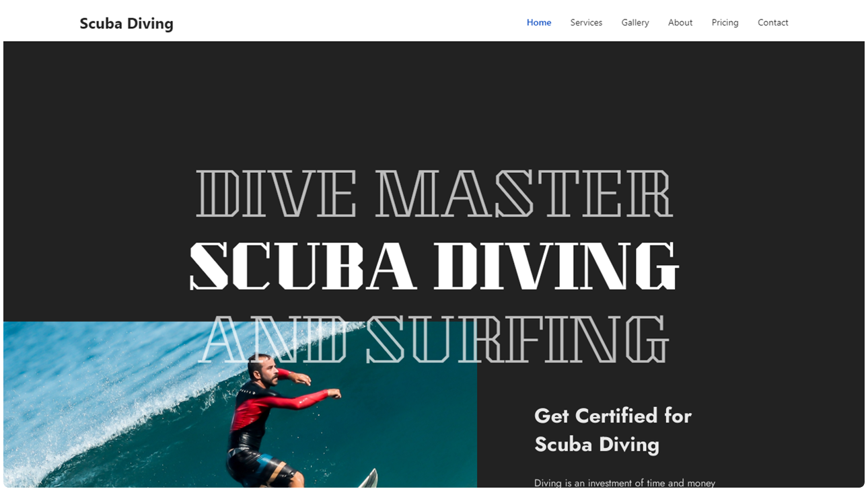Image resolution: width=868 pixels, height=491 pixels.
Task: Open the Services page link
Action: click(586, 22)
